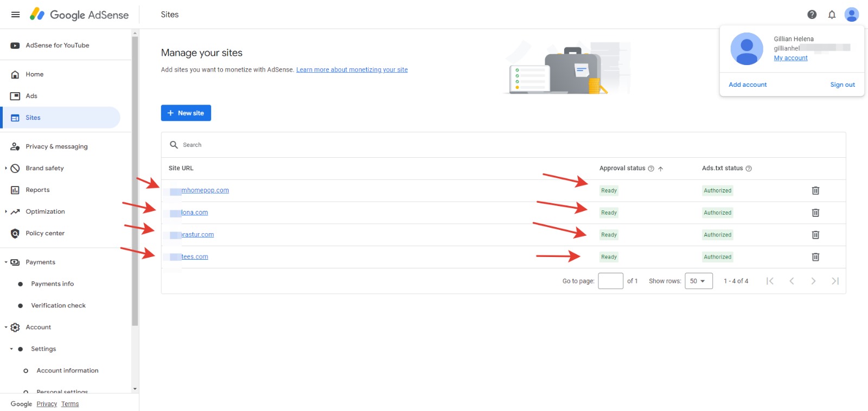This screenshot has height=411, width=868.
Task: Click the New site button
Action: 186,113
